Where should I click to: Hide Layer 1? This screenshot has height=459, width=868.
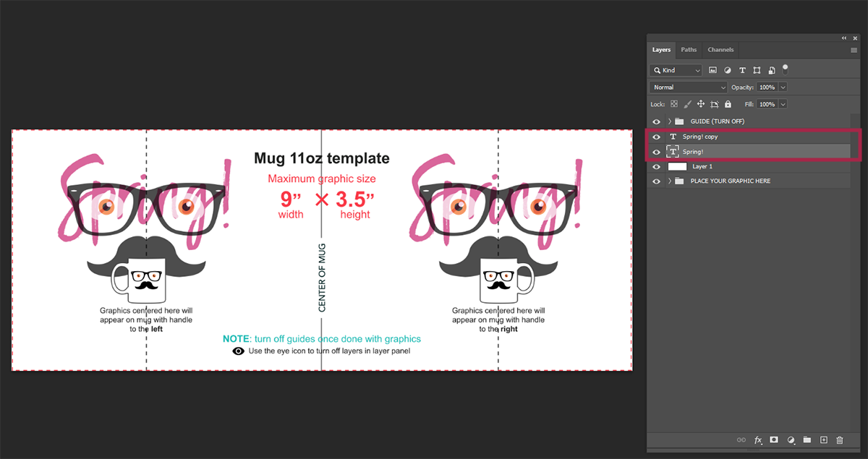(656, 166)
